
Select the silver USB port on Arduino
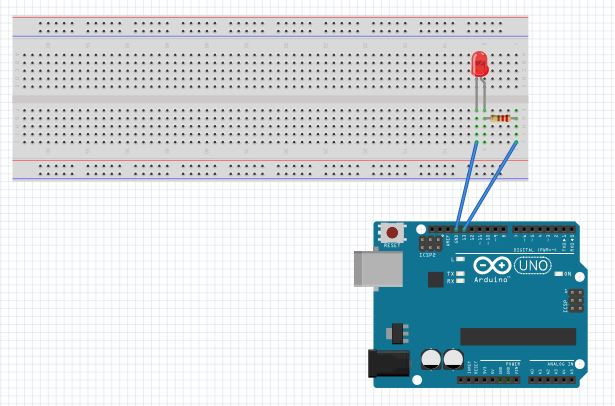(378, 269)
